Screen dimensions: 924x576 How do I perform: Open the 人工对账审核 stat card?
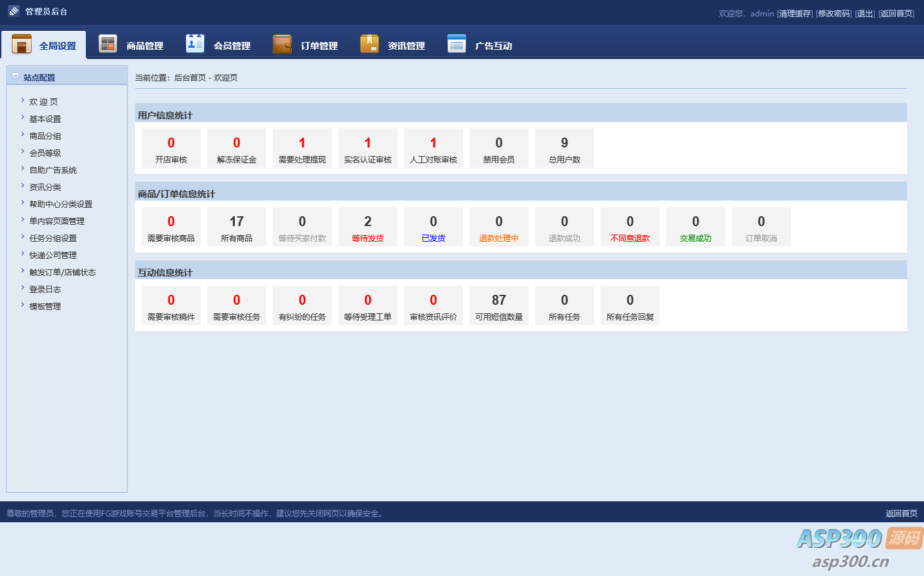(x=433, y=148)
